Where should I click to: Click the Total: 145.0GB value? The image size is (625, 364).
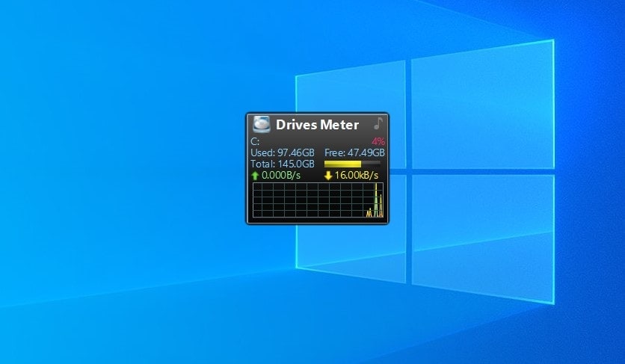(283, 164)
